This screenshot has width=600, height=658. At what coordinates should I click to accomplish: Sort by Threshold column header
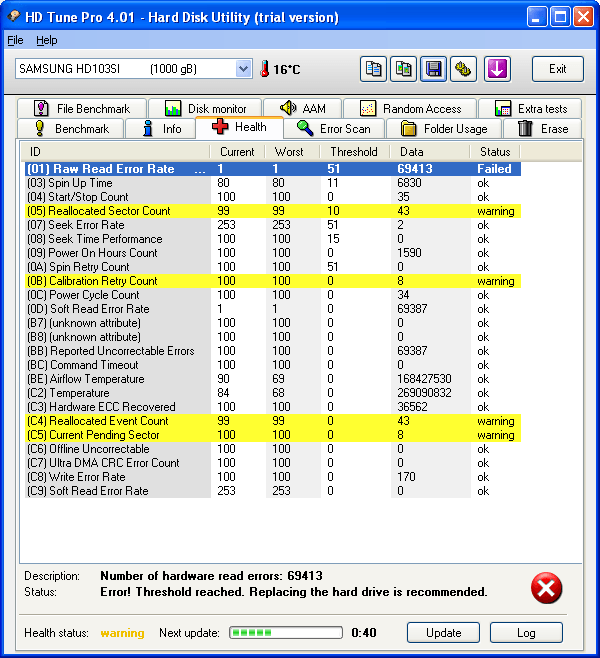coord(355,151)
